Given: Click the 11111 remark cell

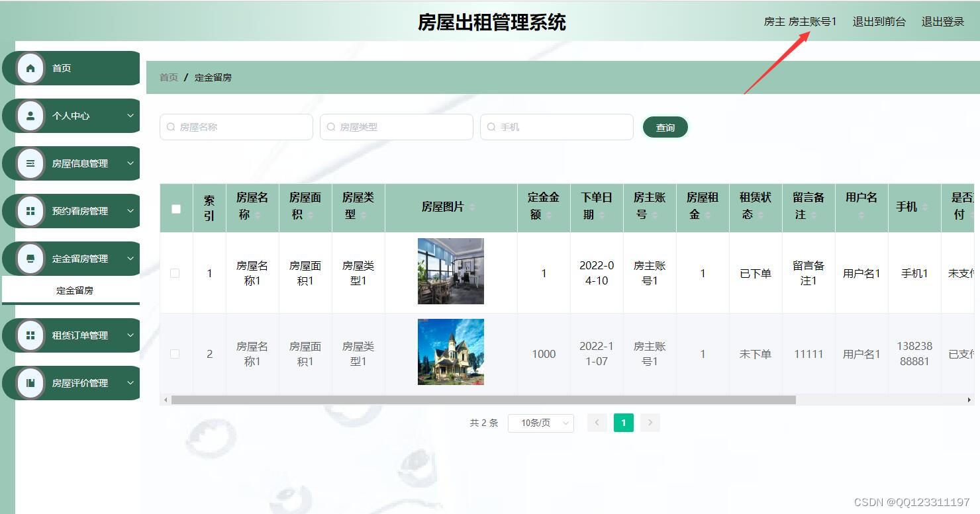Looking at the screenshot, I should pyautogui.click(x=808, y=354).
